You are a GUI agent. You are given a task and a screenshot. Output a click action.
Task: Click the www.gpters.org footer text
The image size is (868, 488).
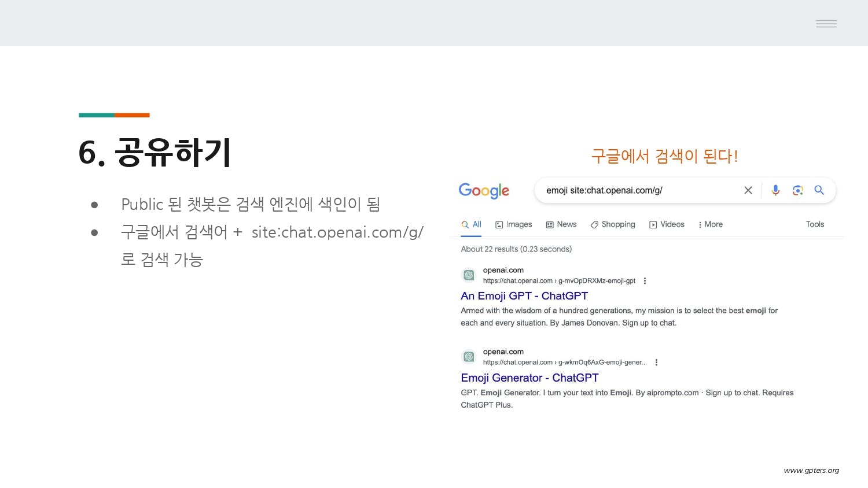(811, 470)
